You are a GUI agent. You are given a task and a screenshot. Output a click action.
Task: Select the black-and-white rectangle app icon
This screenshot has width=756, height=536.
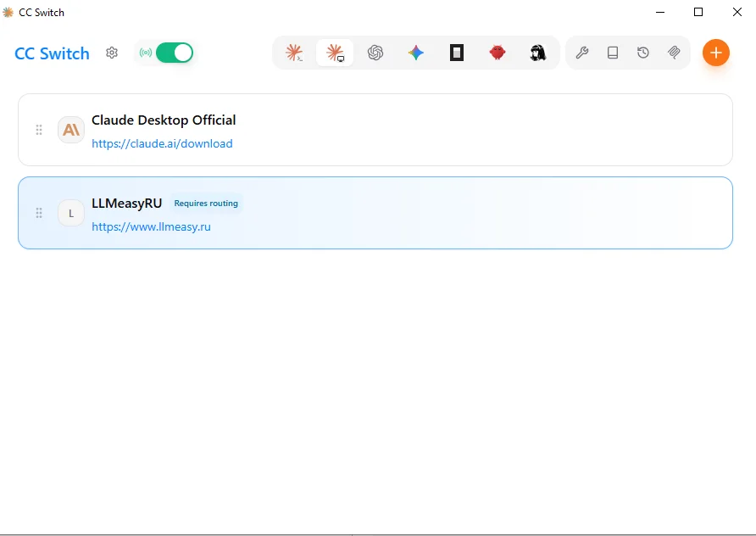coord(457,53)
